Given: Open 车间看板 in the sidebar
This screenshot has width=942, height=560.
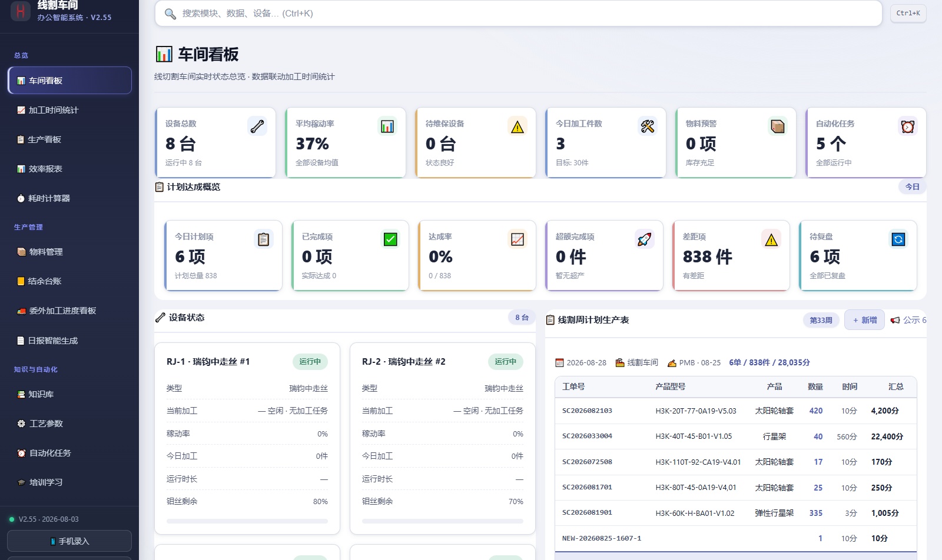Looking at the screenshot, I should coord(69,81).
